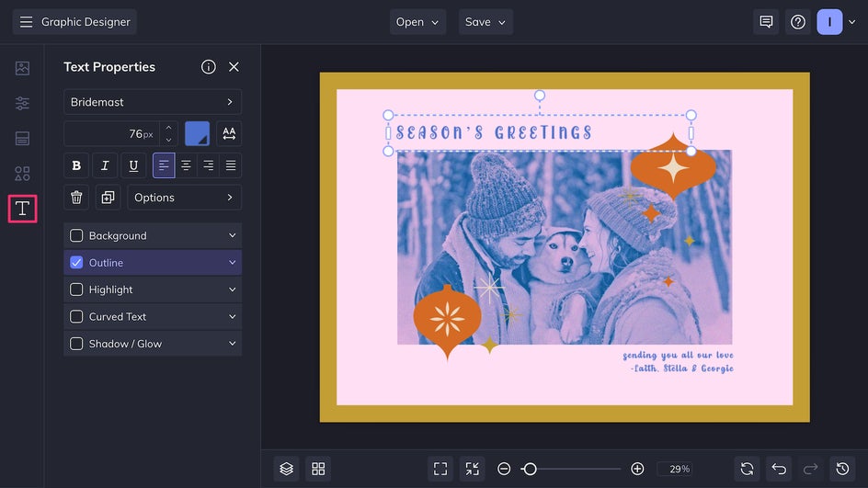Click the Graphic Designer title label
The width and height of the screenshot is (868, 488).
(86, 22)
